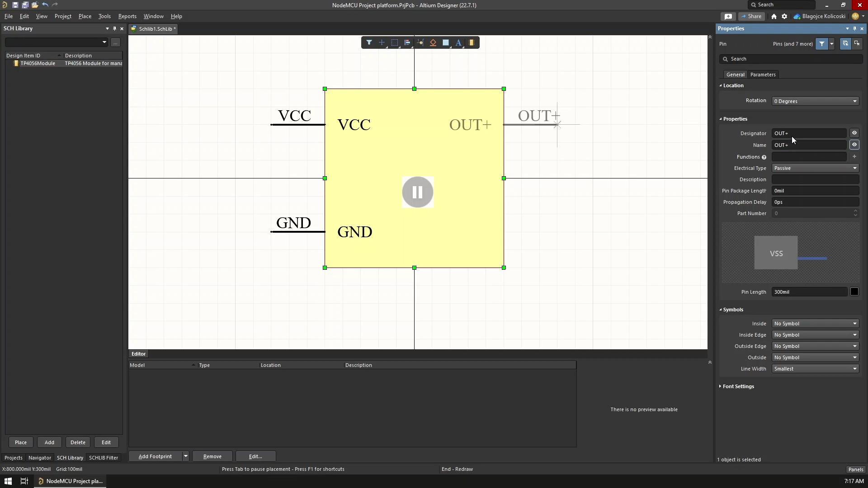
Task: Switch to the Parameters tab
Action: [763, 75]
